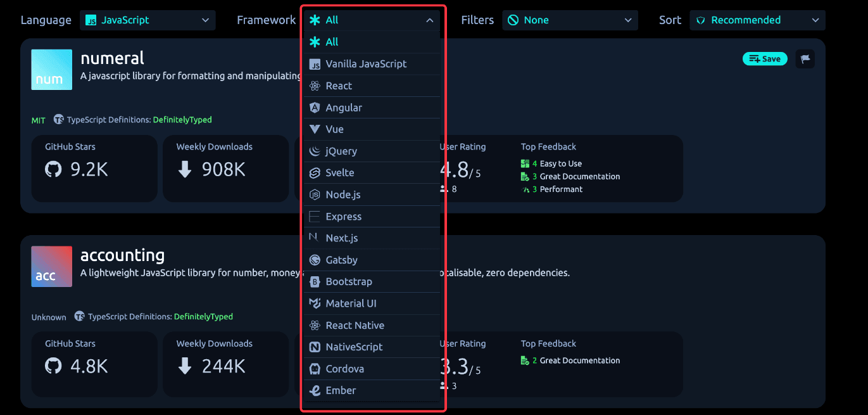Click accounting Great Documentation tag with 2
The width and height of the screenshot is (868, 415).
(x=570, y=361)
